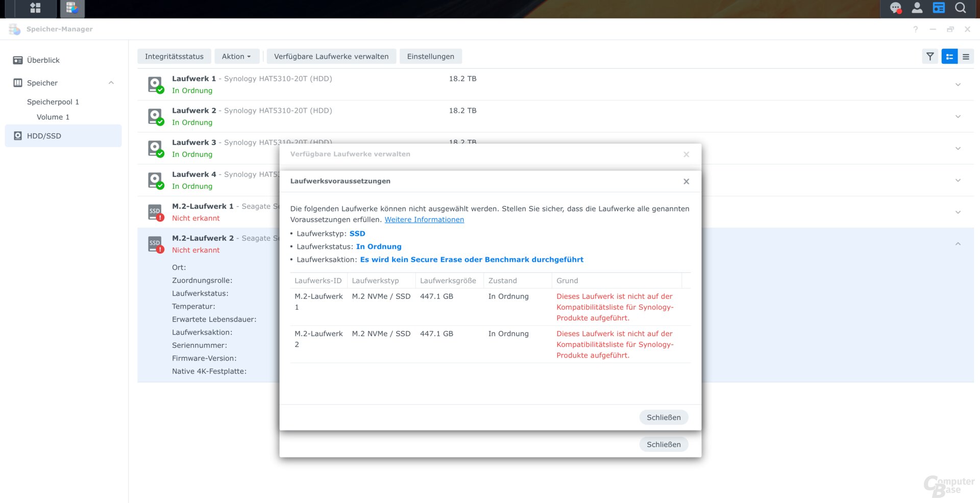The height and width of the screenshot is (503, 980).
Task: Click the Laufwerk 2 18.2 TB capacity
Action: (x=462, y=110)
